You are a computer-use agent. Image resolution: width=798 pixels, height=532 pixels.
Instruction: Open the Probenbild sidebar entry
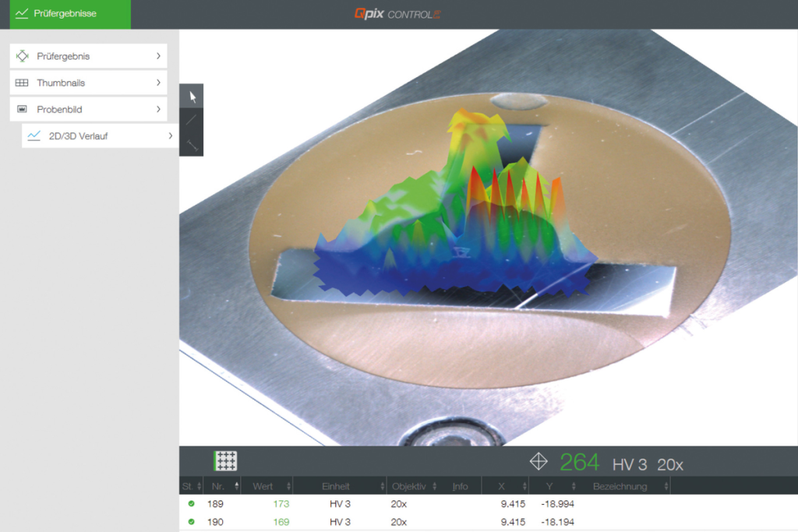(x=88, y=110)
